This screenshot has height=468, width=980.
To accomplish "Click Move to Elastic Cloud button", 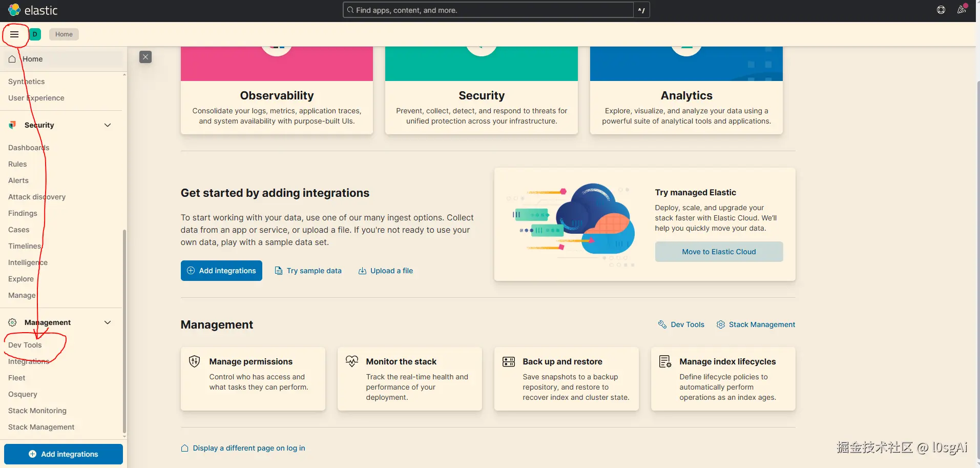I will (x=719, y=252).
